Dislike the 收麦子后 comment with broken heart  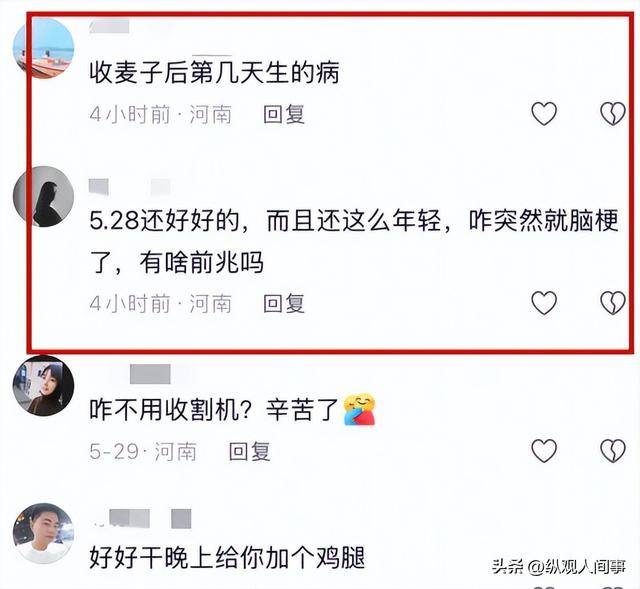[x=613, y=113]
